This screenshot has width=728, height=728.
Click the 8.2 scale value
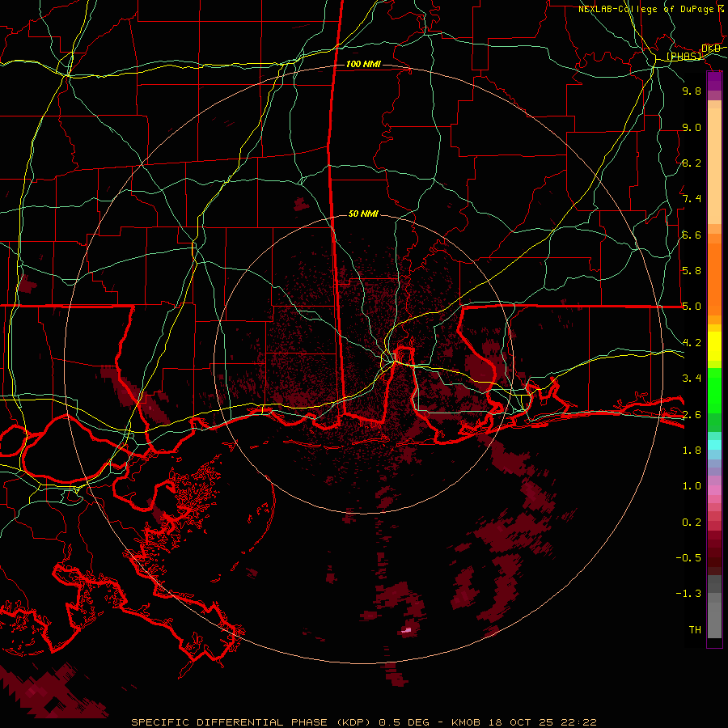tap(692, 163)
